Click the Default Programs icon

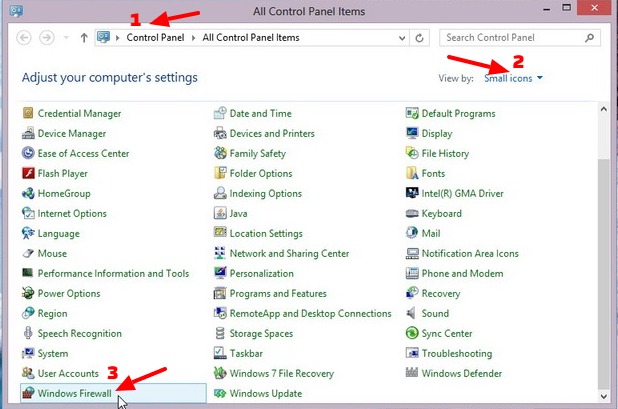pos(412,113)
